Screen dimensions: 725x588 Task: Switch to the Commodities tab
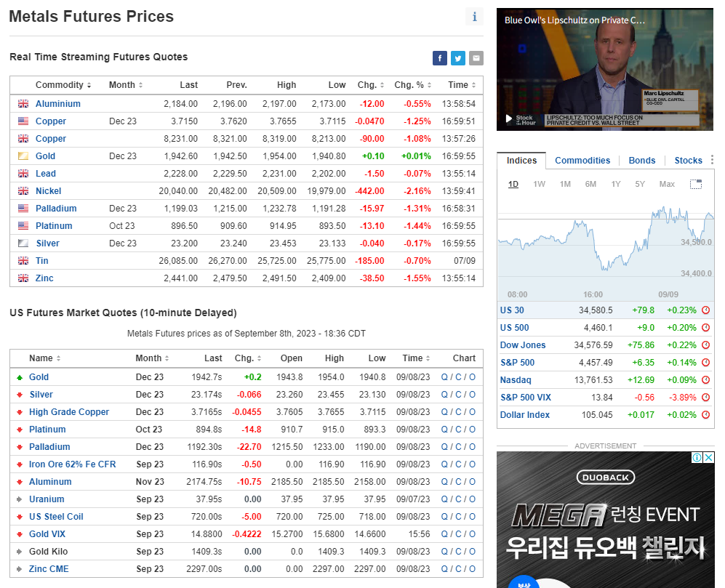582,161
